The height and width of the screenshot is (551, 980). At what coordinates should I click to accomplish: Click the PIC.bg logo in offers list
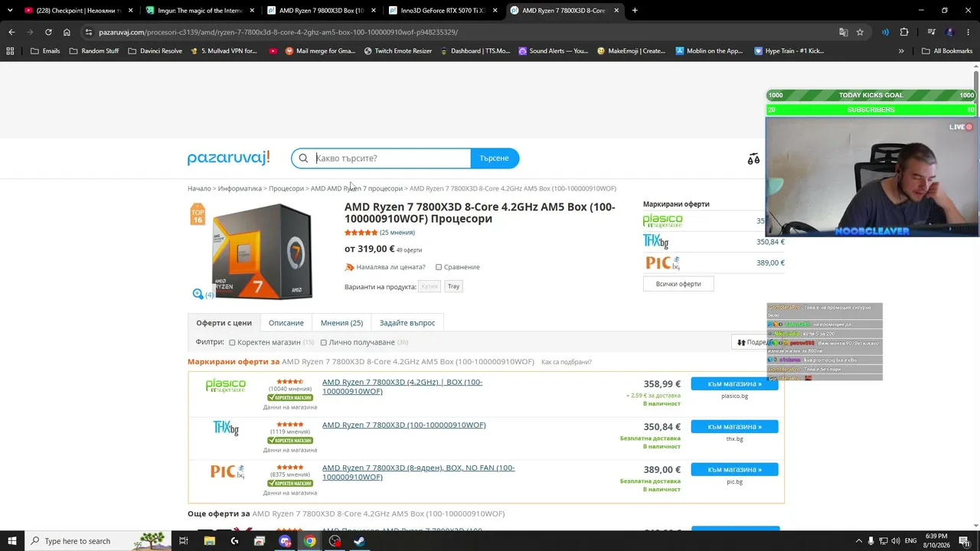pyautogui.click(x=227, y=471)
